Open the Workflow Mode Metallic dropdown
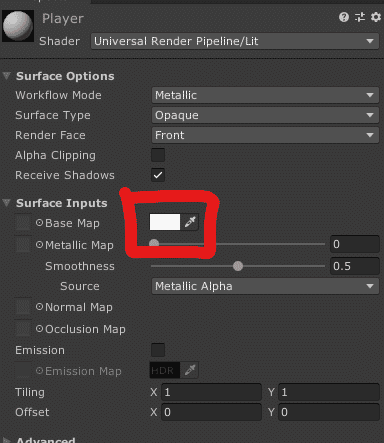Viewport: 384px width, 443px height. (x=265, y=95)
